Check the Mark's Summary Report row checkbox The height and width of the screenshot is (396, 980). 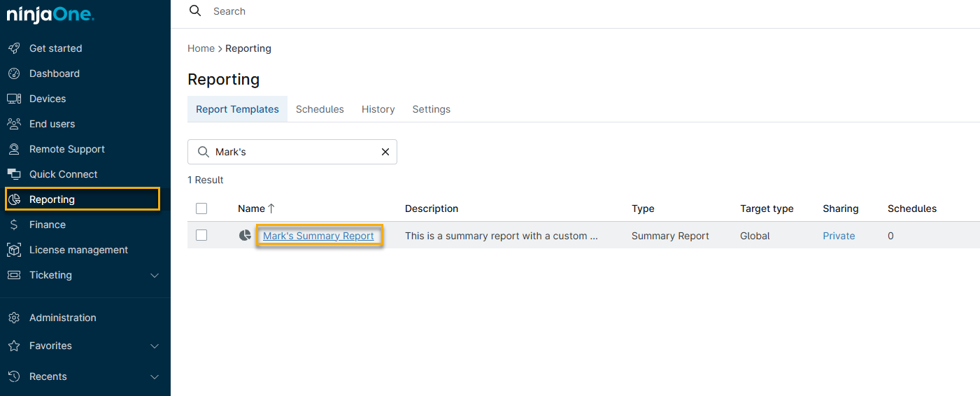(x=201, y=236)
